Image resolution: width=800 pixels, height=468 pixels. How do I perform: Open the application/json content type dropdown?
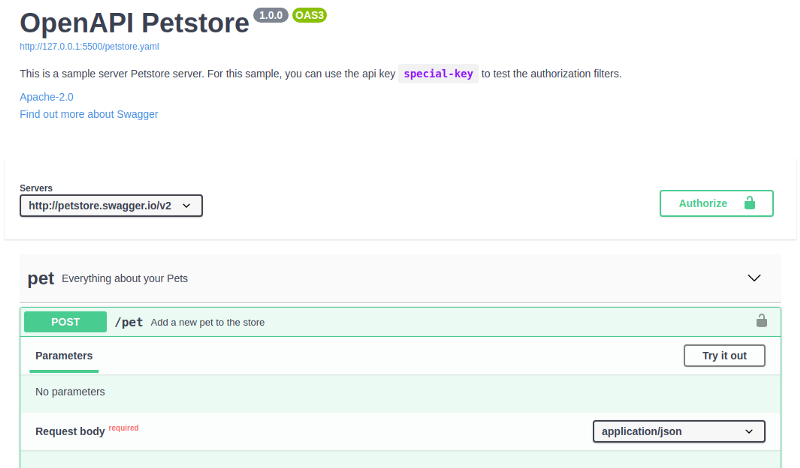pos(678,432)
